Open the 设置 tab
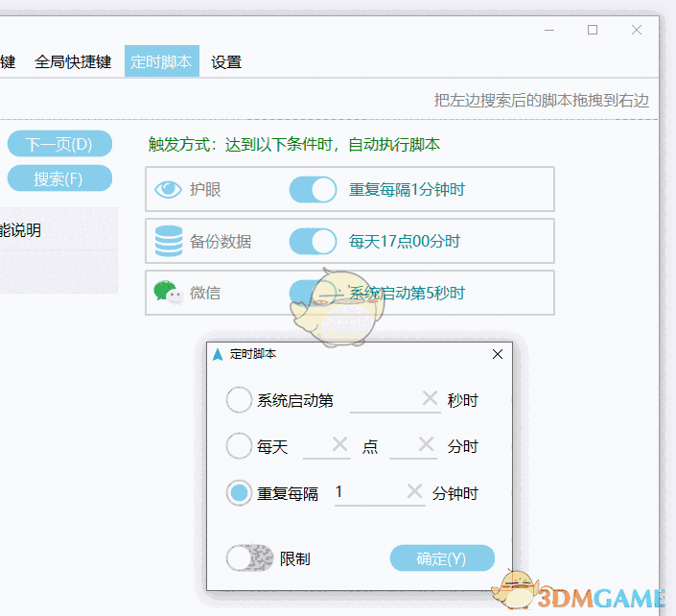The height and width of the screenshot is (616, 676). pos(226,62)
